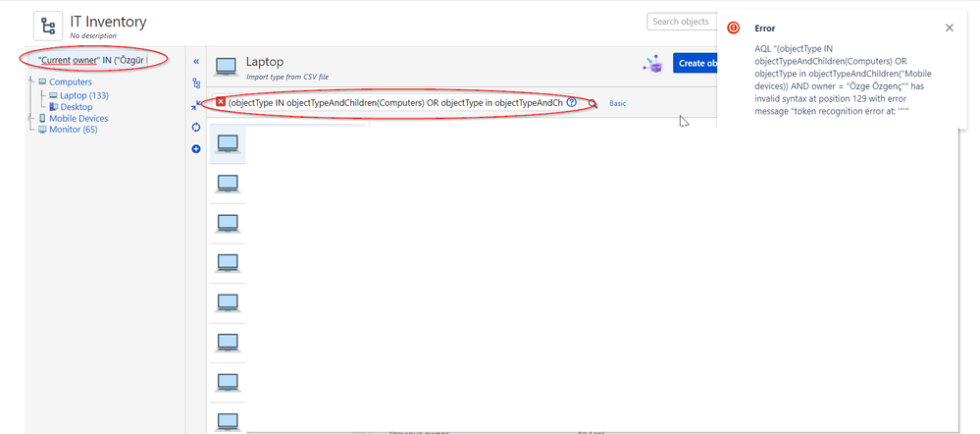The width and height of the screenshot is (980, 434).
Task: Open the object type hierarchy icon
Action: (x=196, y=83)
